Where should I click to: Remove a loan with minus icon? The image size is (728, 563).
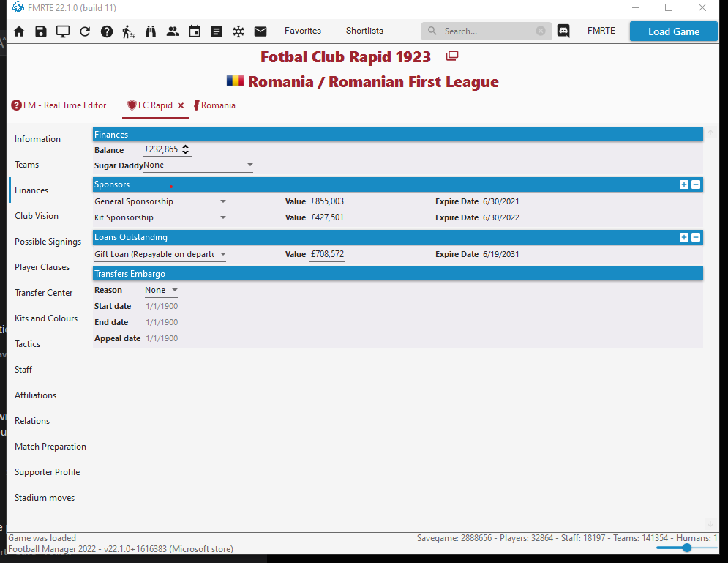(696, 237)
